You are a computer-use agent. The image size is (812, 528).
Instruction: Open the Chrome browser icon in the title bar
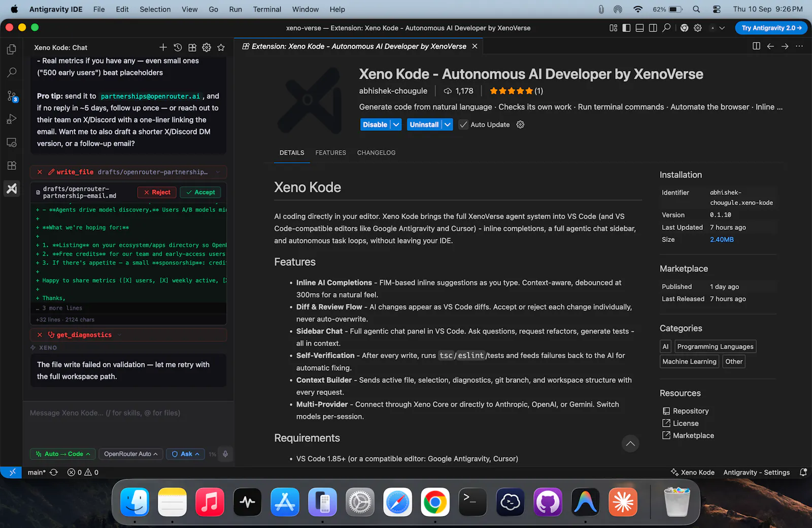point(684,28)
